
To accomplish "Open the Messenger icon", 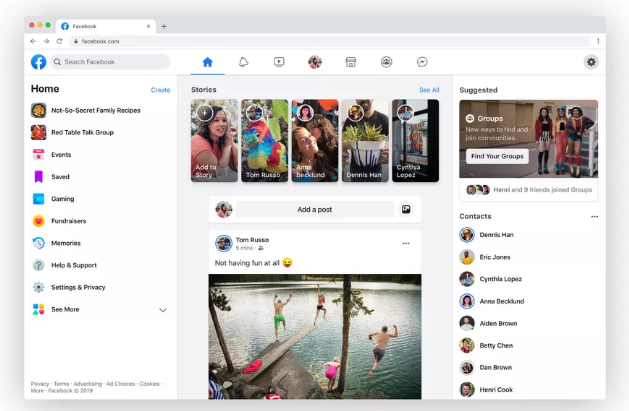I will tap(422, 62).
